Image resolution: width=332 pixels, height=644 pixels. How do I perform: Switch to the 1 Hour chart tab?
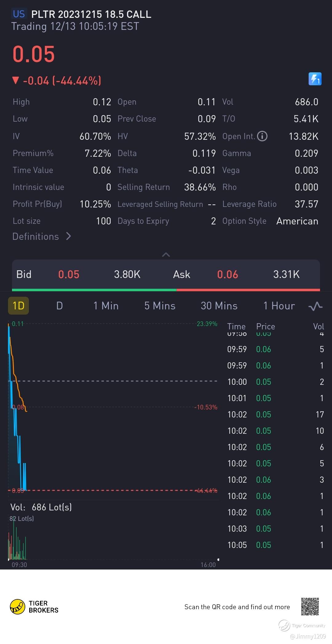coord(279,306)
